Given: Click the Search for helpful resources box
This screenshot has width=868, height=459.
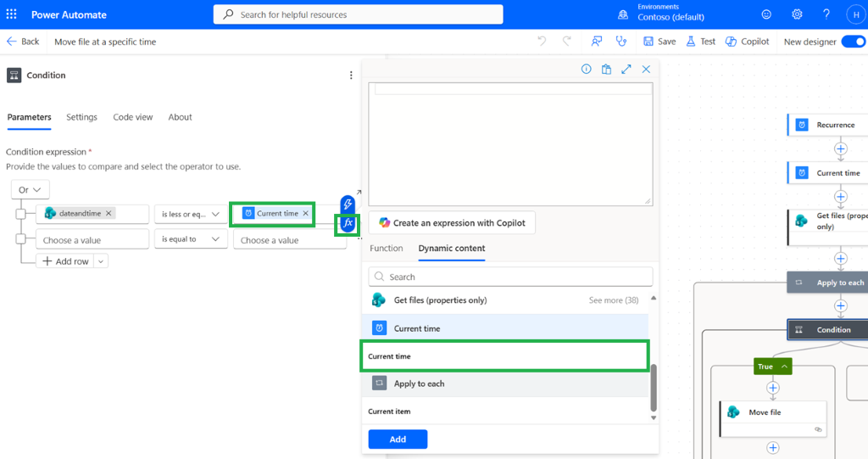Looking at the screenshot, I should pos(359,14).
